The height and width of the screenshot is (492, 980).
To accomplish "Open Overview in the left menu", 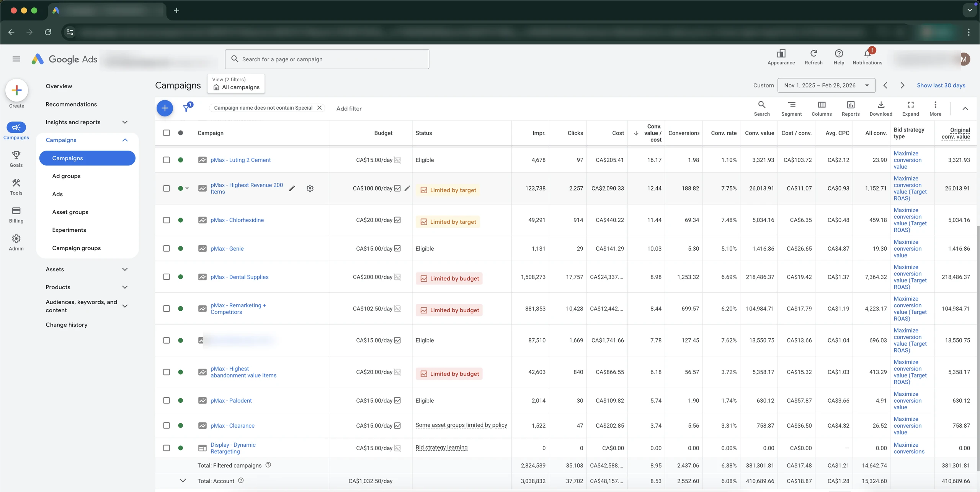I will (59, 86).
